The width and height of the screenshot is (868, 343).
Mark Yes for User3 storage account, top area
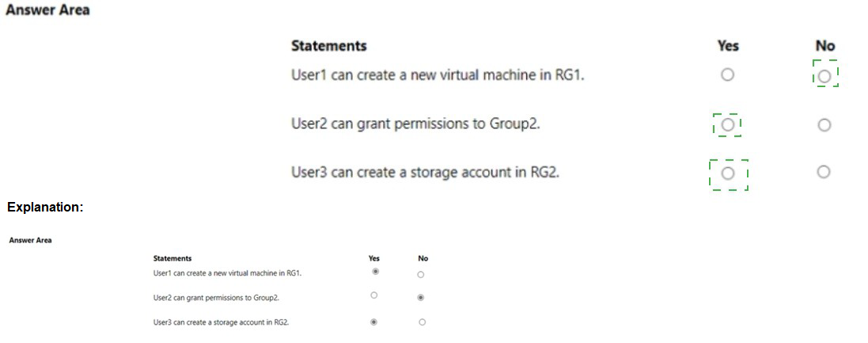click(728, 173)
